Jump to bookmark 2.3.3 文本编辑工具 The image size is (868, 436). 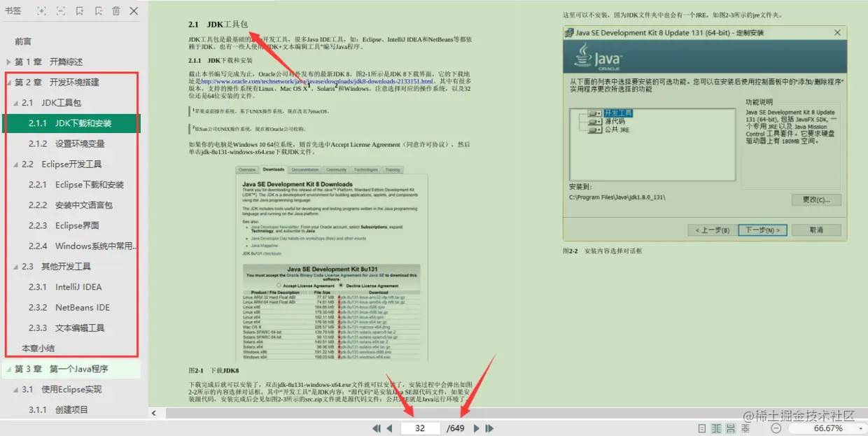coord(66,328)
